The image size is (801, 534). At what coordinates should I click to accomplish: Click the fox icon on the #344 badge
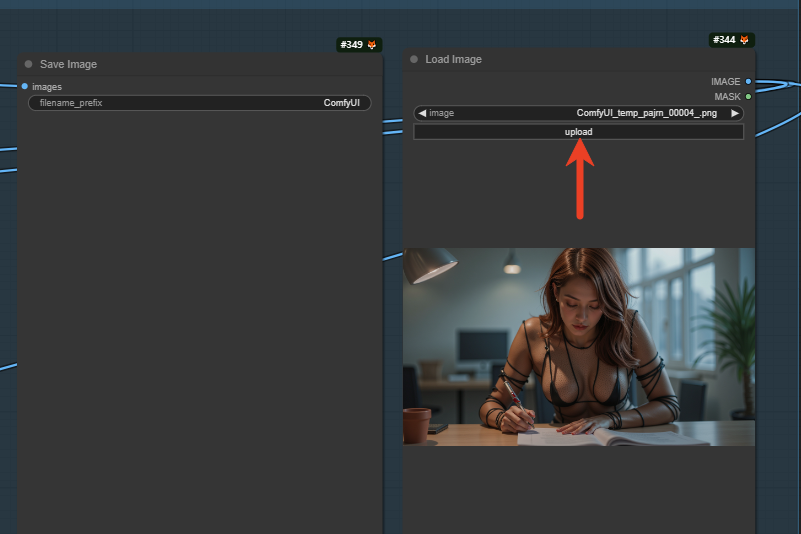pyautogui.click(x=744, y=40)
